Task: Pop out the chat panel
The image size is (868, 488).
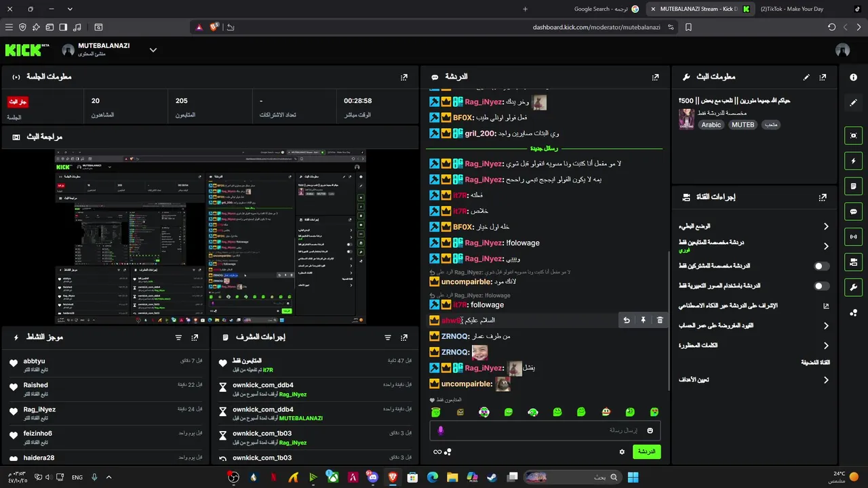Action: (x=655, y=77)
